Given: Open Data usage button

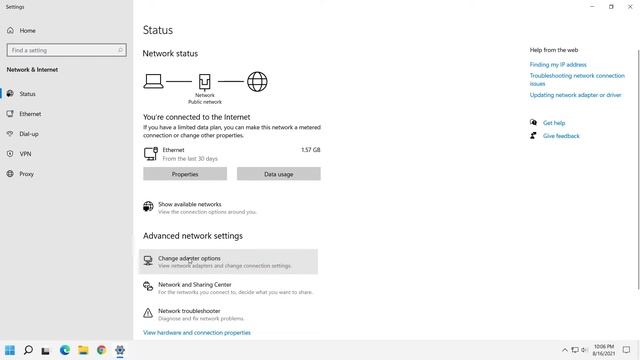Looking at the screenshot, I should click(x=279, y=174).
